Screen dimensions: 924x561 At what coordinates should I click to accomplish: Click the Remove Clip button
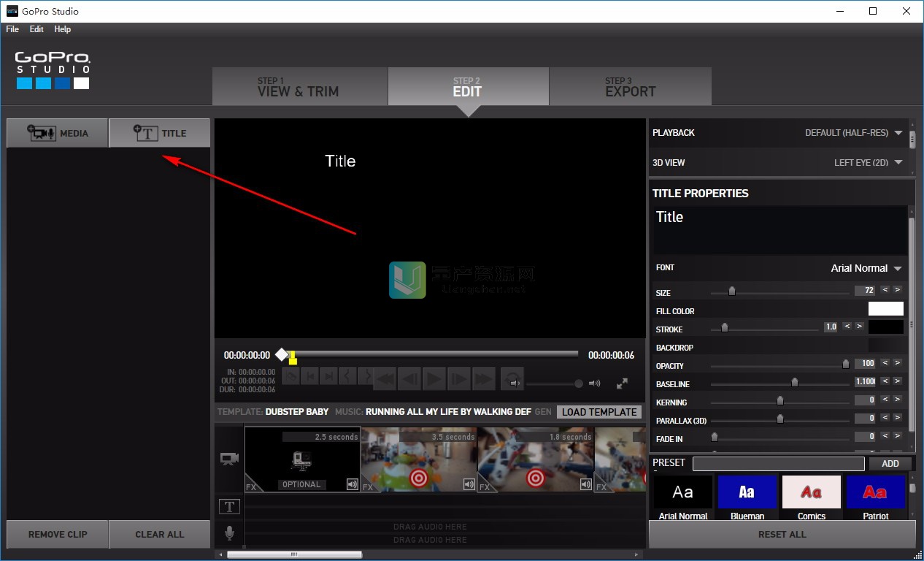[x=58, y=534]
